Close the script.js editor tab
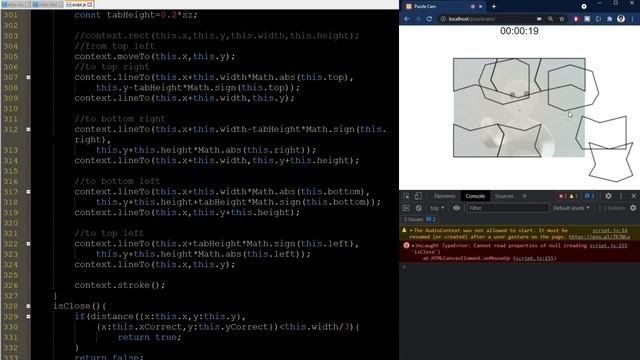 pos(90,5)
